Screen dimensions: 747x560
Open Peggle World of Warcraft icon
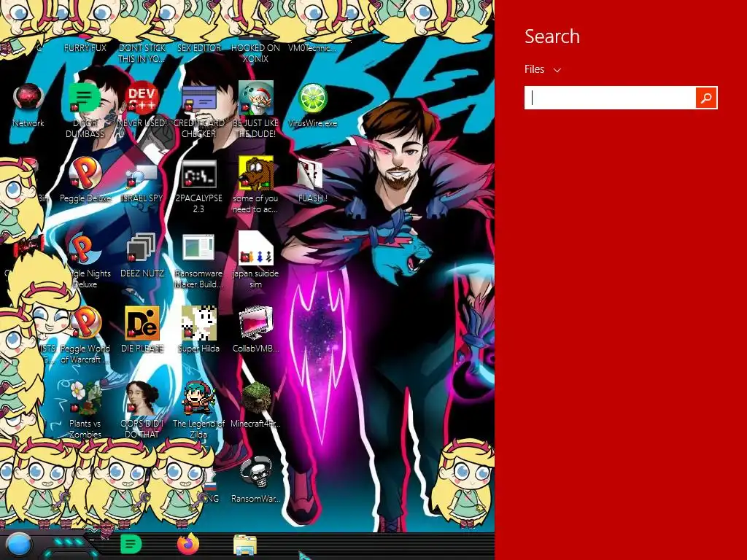click(x=86, y=323)
